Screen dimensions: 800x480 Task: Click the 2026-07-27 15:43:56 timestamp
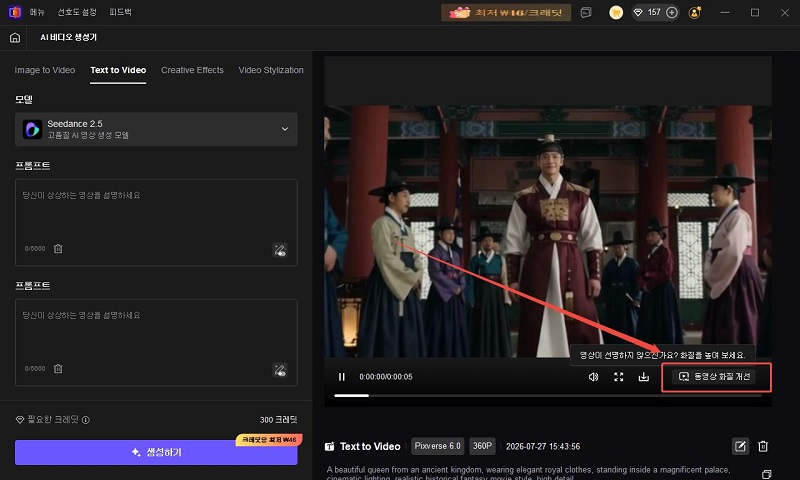click(543, 447)
